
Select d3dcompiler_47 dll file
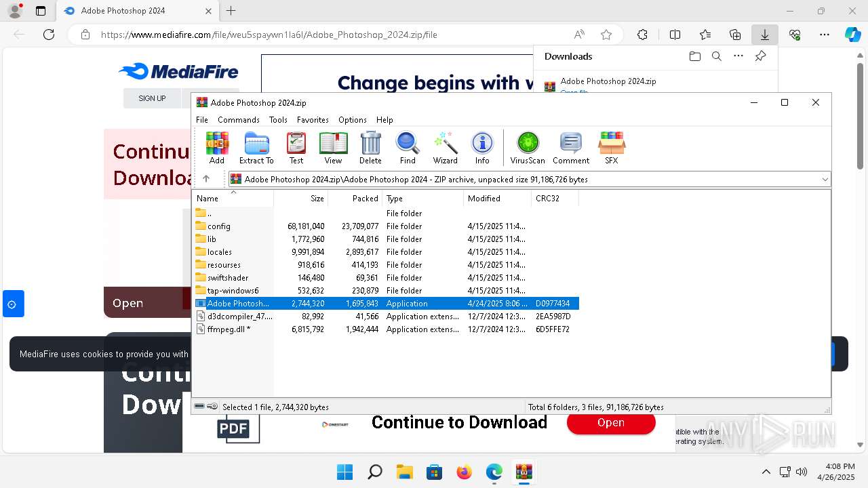(x=387, y=317)
